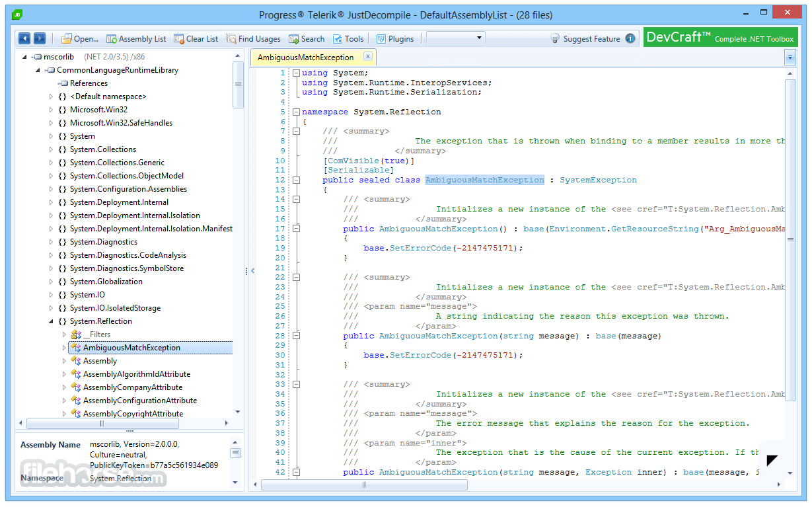Open the language selection combo box

[456, 38]
